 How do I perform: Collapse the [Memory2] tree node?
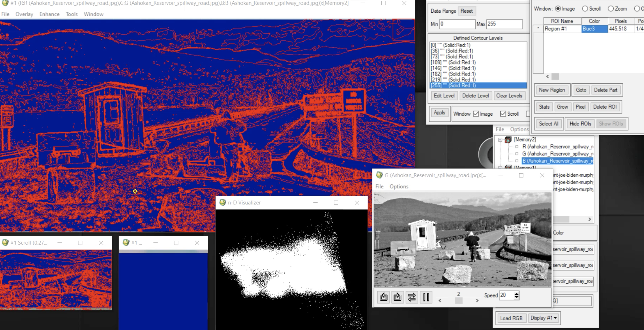(500, 140)
